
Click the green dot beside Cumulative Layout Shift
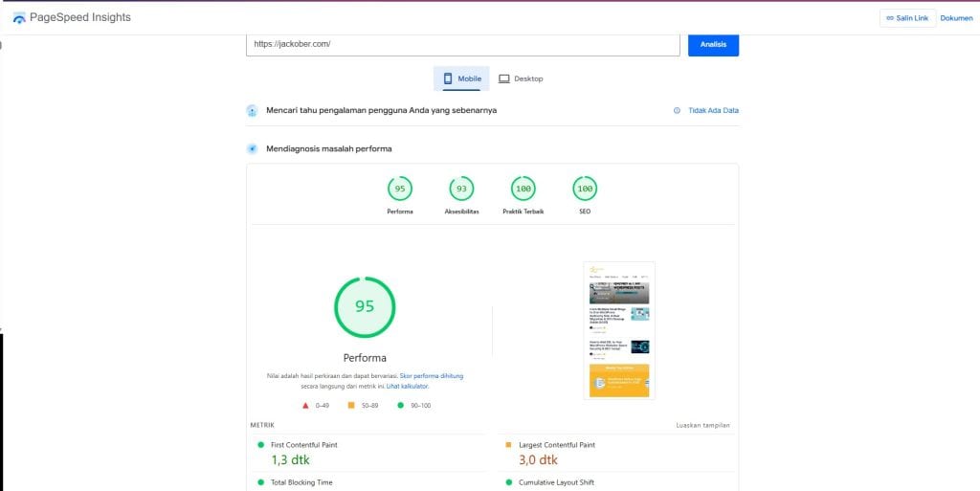(x=508, y=482)
